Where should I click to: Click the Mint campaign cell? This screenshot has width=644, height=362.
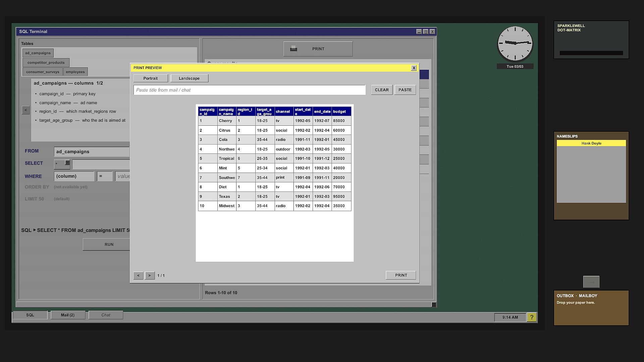(x=227, y=168)
